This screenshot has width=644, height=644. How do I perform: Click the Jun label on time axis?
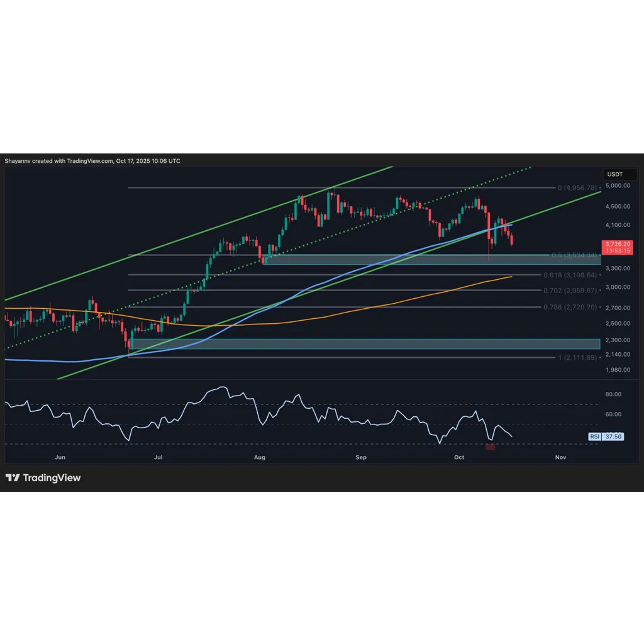pyautogui.click(x=60, y=457)
